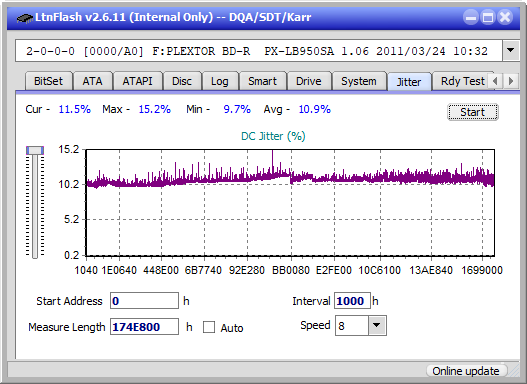Minimize the LtnFlash window
This screenshot has height=384, width=527.
[471, 17]
